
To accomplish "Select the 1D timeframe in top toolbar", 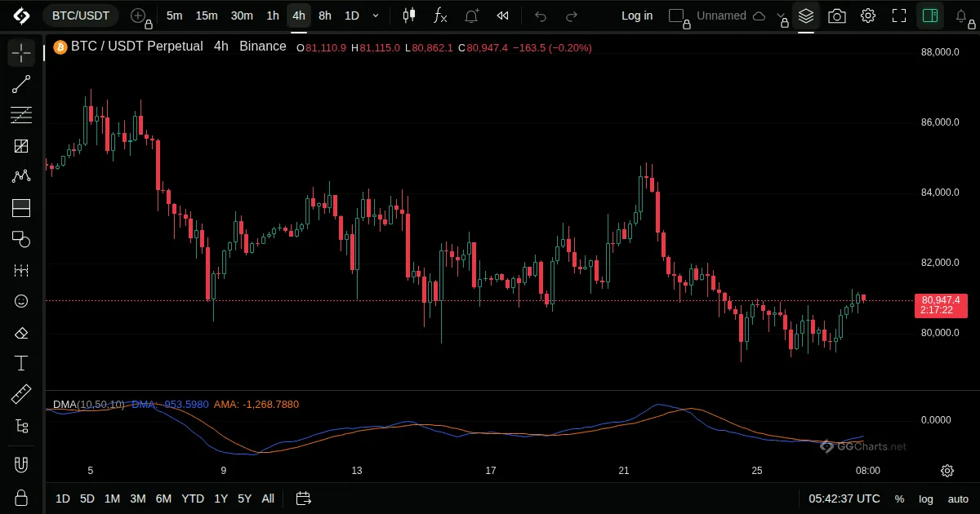I will pos(351,16).
